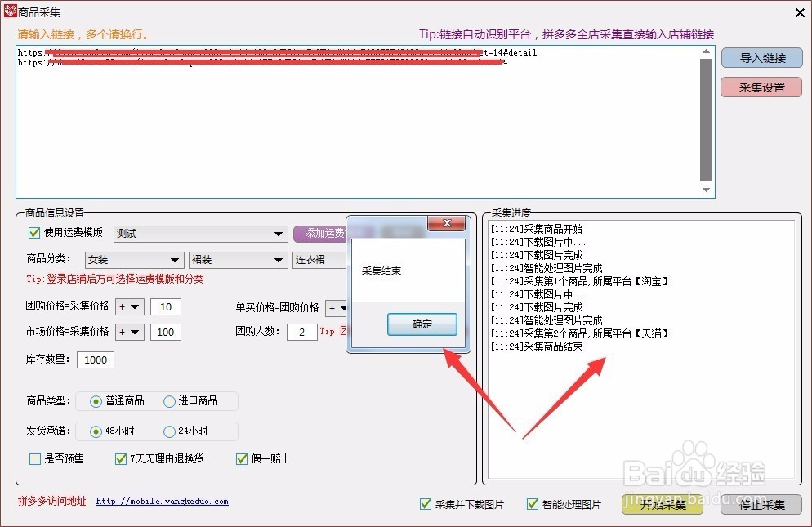Close the 商品采集 window
Image resolution: width=812 pixels, height=527 pixels.
tap(800, 12)
